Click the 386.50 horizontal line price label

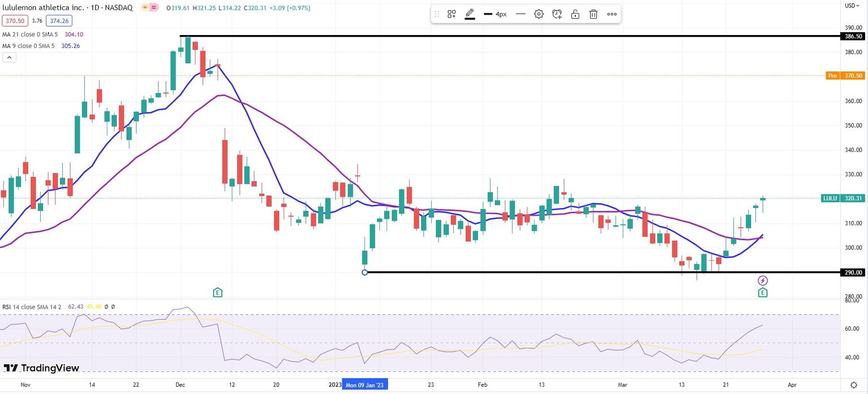(853, 36)
